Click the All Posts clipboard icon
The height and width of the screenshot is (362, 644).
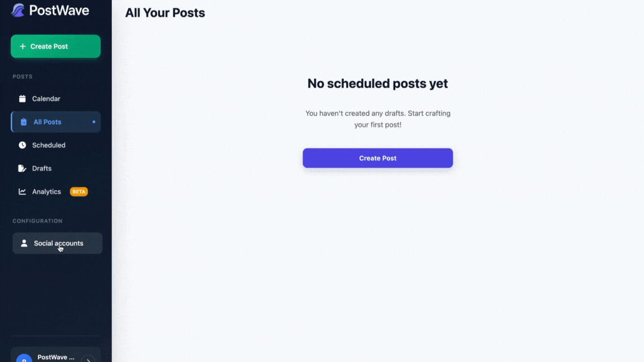click(23, 122)
